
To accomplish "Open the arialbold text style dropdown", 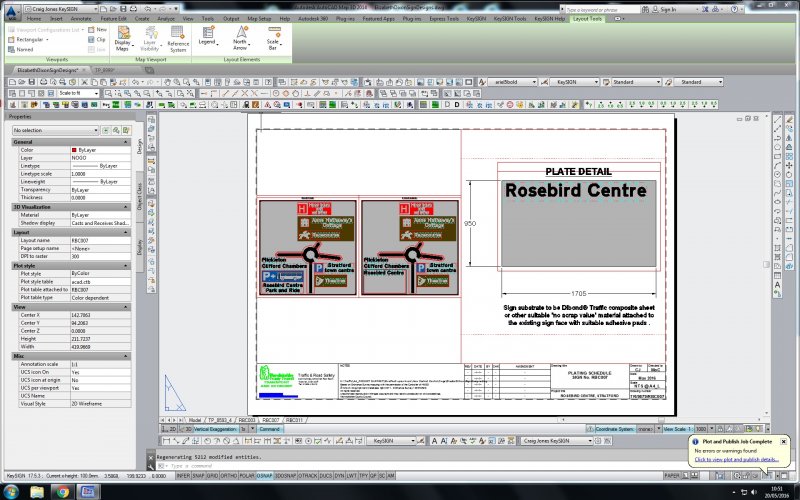I will pos(512,82).
